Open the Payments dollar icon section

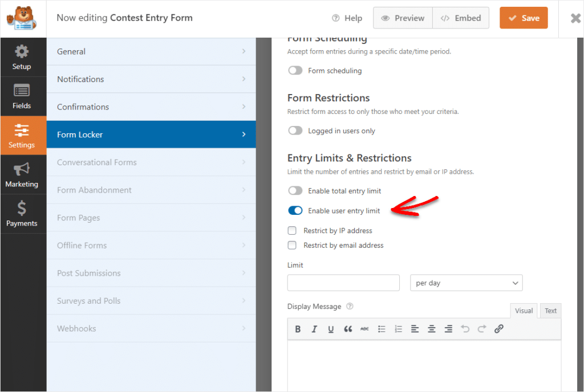(x=22, y=214)
